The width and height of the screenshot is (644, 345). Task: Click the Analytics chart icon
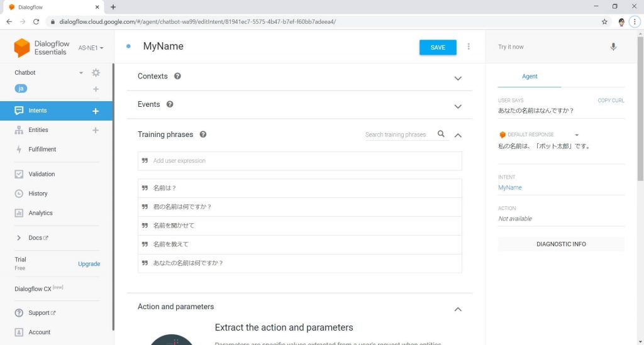19,213
